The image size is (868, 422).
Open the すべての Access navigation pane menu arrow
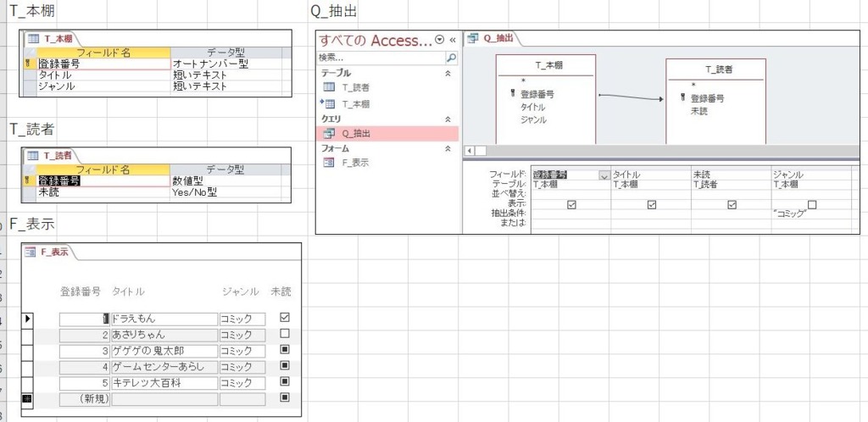pyautogui.click(x=439, y=40)
